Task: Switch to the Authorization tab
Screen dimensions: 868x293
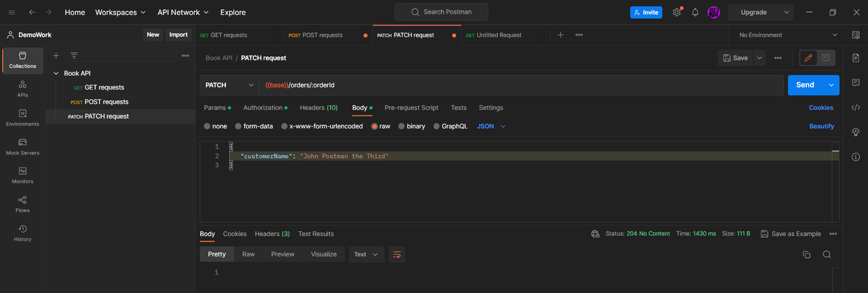Action: (264, 108)
